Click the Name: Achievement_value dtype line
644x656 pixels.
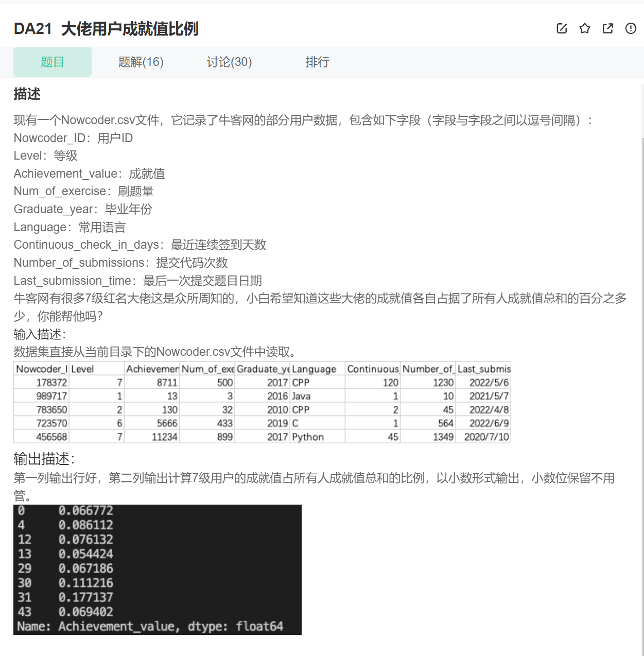tap(150, 627)
